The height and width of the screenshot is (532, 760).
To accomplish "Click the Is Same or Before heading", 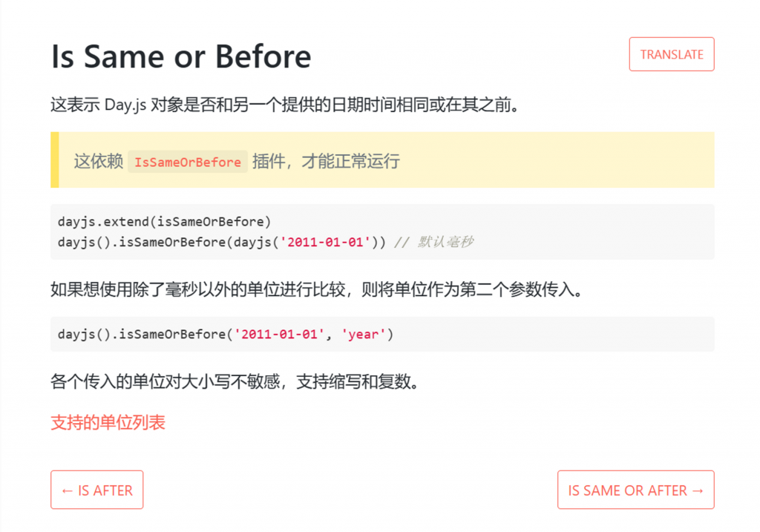I will pyautogui.click(x=181, y=56).
